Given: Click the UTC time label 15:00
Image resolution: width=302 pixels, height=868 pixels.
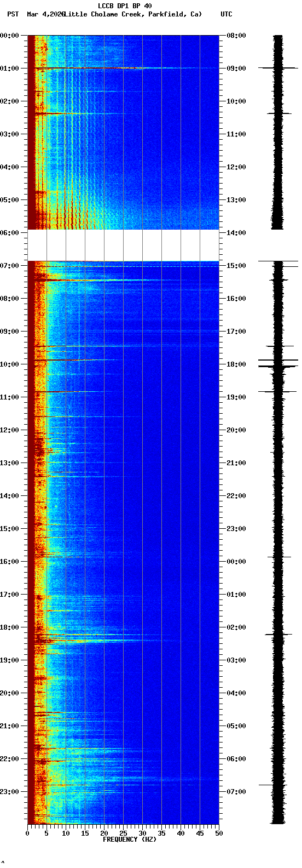Looking at the screenshot, I should (x=236, y=266).
